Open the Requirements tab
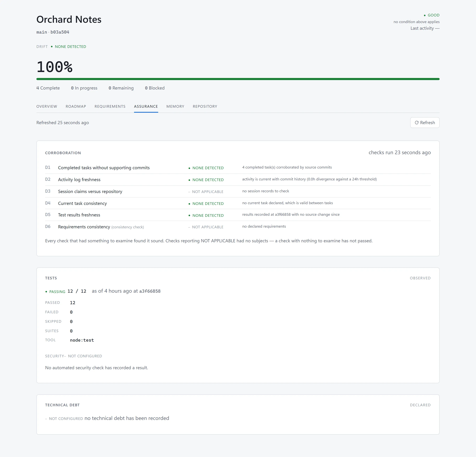Viewport: 476px width, 457px height. coord(110,106)
